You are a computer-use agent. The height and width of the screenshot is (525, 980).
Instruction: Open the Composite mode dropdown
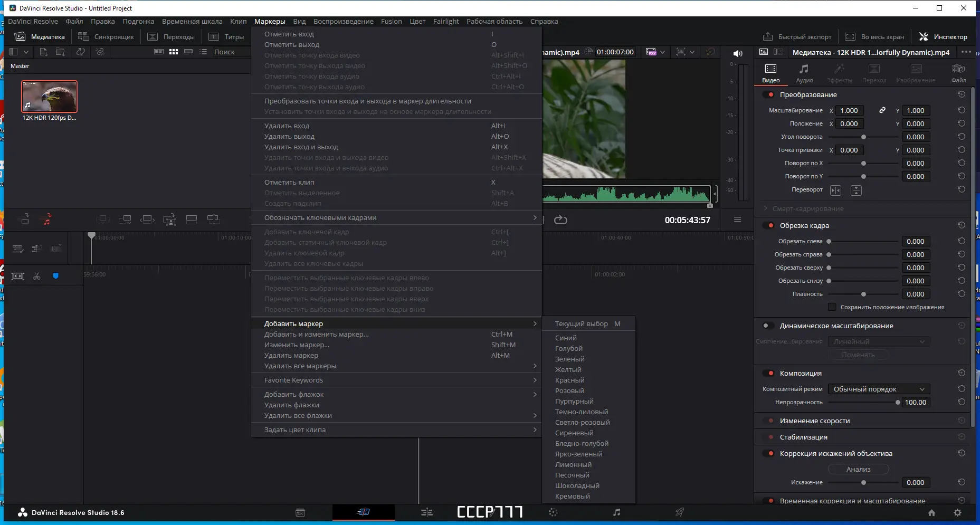879,389
